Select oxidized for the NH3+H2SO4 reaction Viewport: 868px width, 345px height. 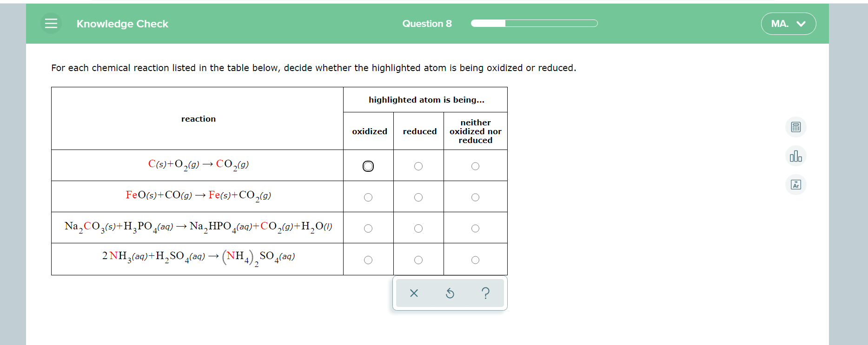tap(368, 260)
